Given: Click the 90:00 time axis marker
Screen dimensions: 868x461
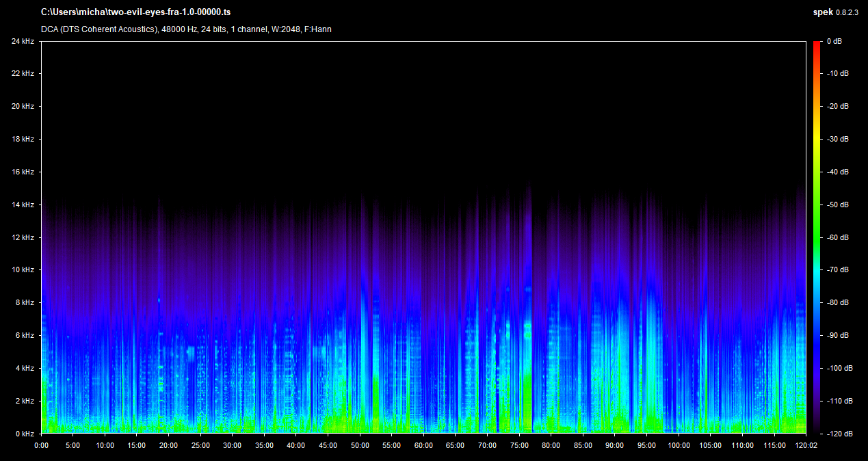Looking at the screenshot, I should (614, 445).
